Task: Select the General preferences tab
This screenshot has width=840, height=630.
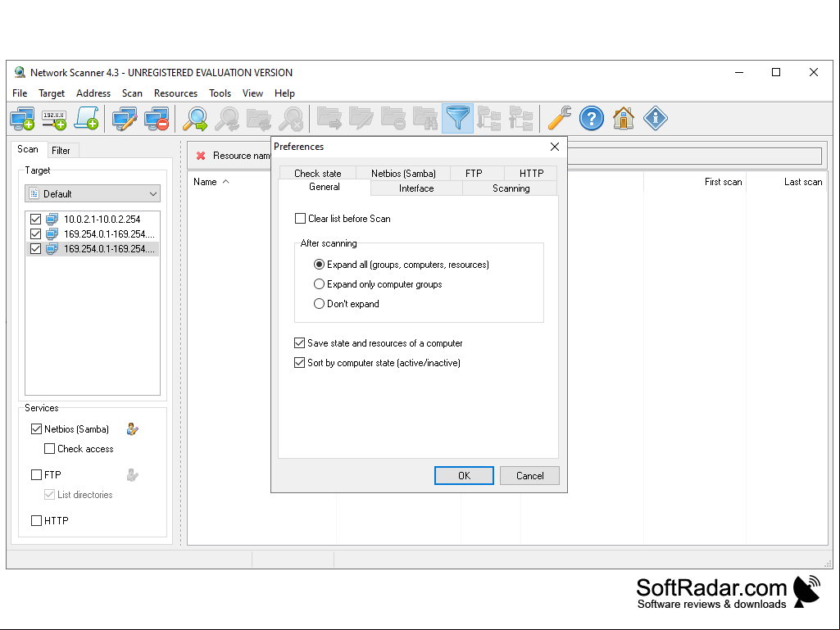Action: click(324, 187)
